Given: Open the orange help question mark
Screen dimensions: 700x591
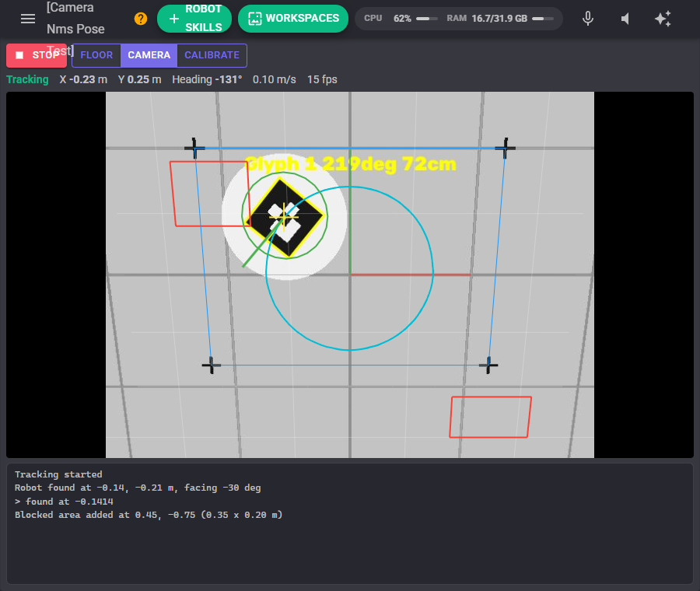Looking at the screenshot, I should tap(141, 19).
